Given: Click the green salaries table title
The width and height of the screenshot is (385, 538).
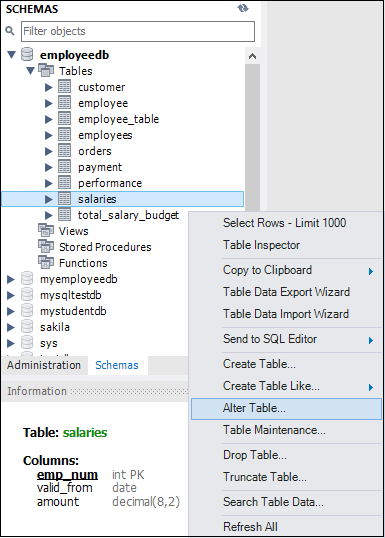Looking at the screenshot, I should click(85, 432).
